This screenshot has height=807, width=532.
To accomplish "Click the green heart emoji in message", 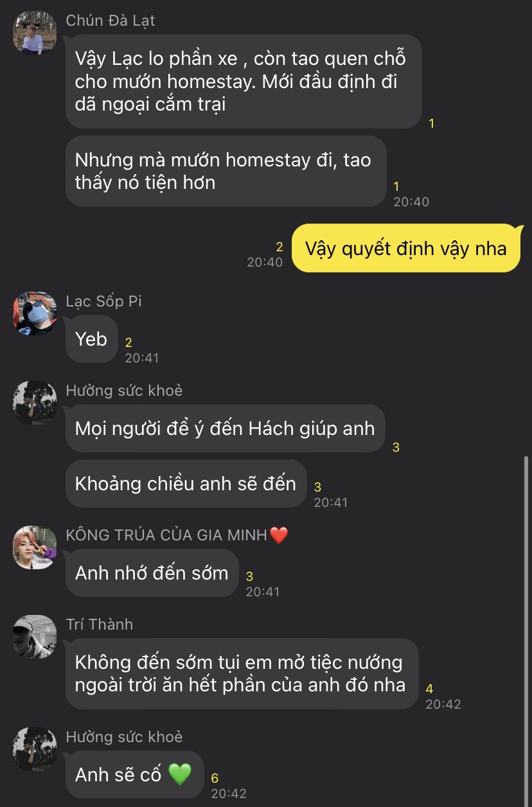I will (x=180, y=774).
